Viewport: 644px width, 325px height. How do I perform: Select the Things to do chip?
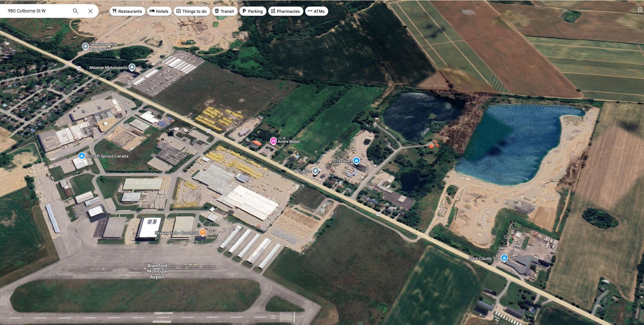click(192, 11)
